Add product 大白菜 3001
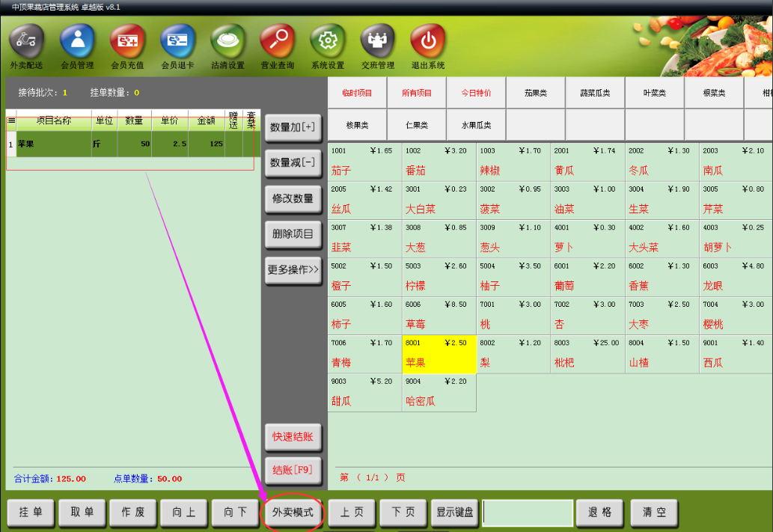Screen dimensions: 773x532 tap(439, 201)
